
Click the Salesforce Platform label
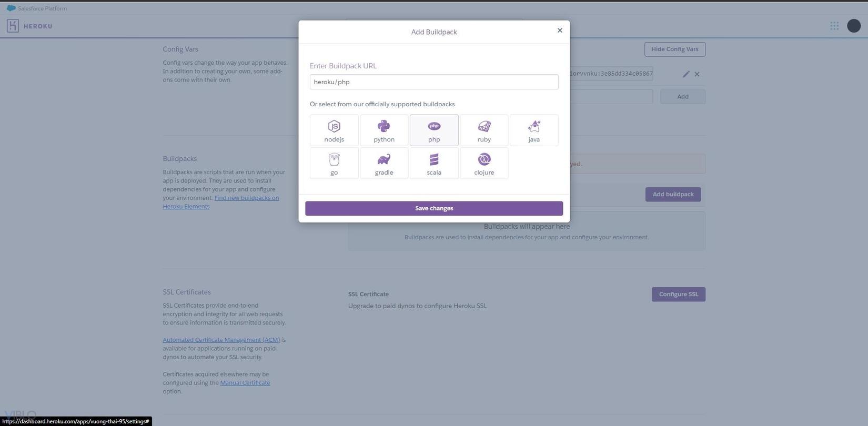pos(42,8)
